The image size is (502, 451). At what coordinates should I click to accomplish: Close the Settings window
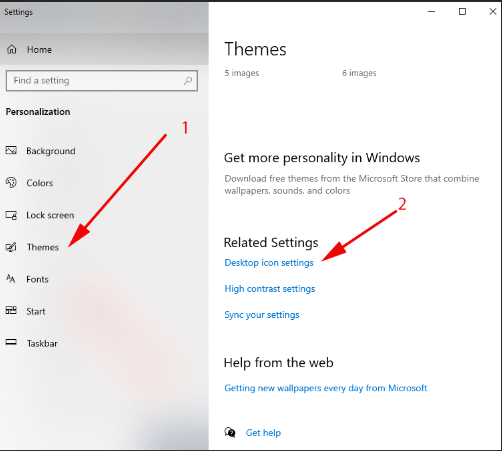coord(492,12)
